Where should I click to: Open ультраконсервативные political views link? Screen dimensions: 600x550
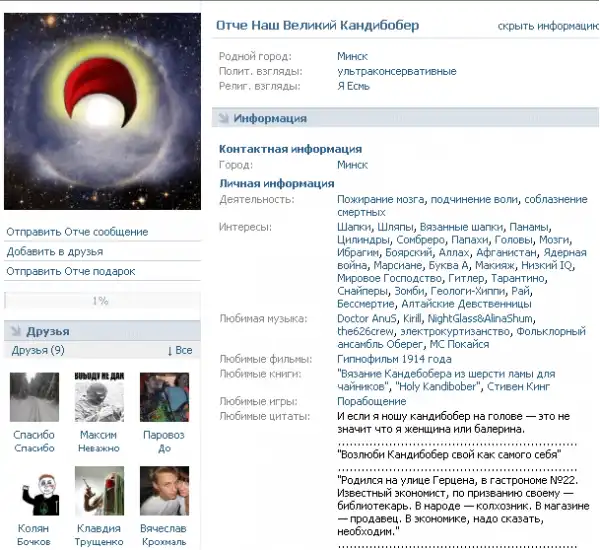[396, 72]
